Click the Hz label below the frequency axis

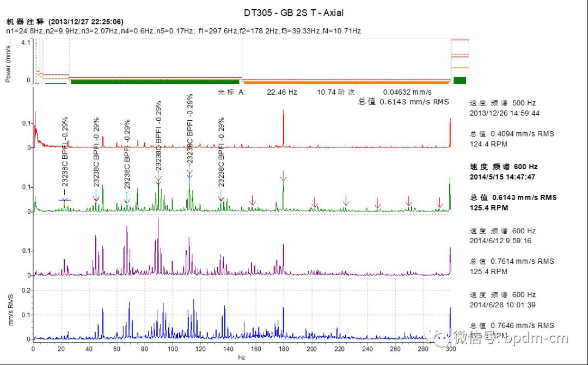click(x=241, y=357)
